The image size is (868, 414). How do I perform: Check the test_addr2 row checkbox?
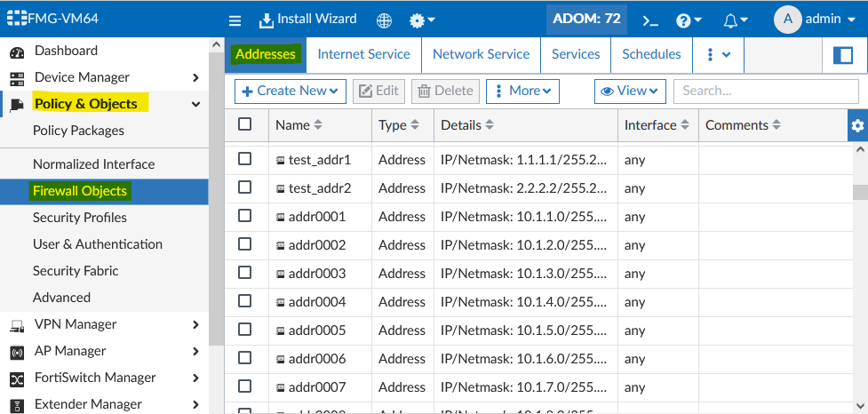[x=244, y=187]
